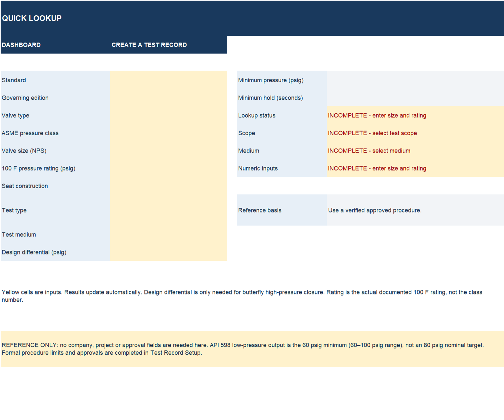Select the Numeric inputs status cell

tap(415, 168)
